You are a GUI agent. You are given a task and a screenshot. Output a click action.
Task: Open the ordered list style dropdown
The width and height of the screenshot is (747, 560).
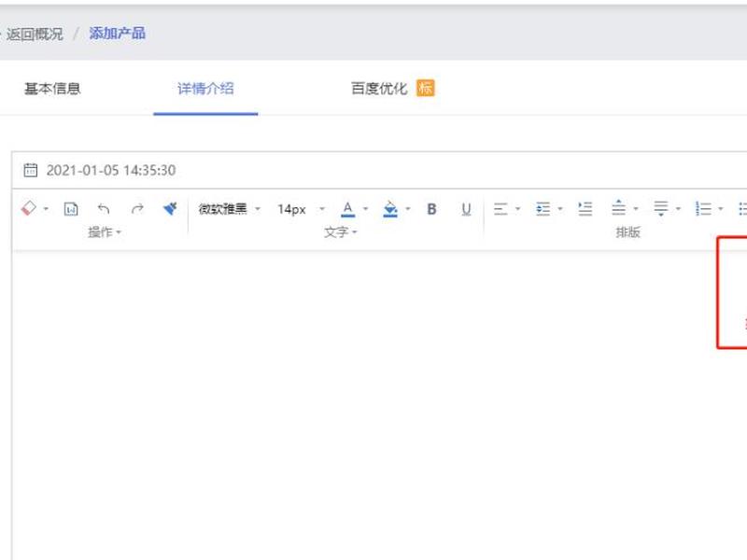721,208
